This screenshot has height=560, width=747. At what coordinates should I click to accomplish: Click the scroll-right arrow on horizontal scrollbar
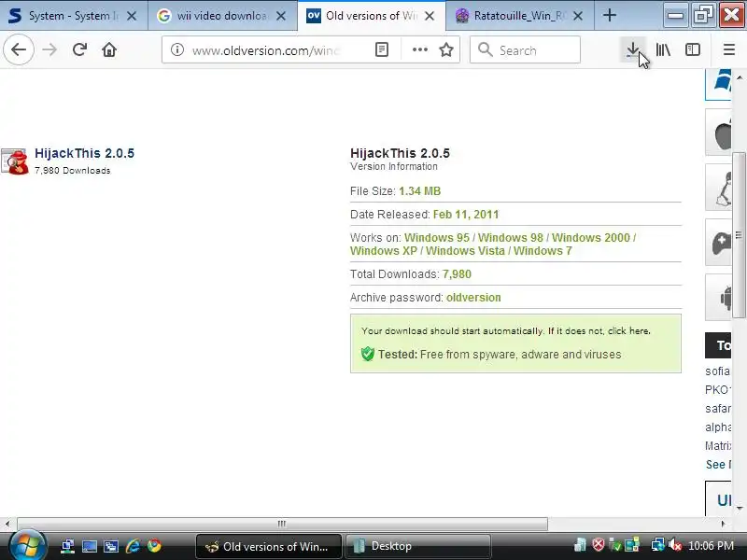click(723, 524)
